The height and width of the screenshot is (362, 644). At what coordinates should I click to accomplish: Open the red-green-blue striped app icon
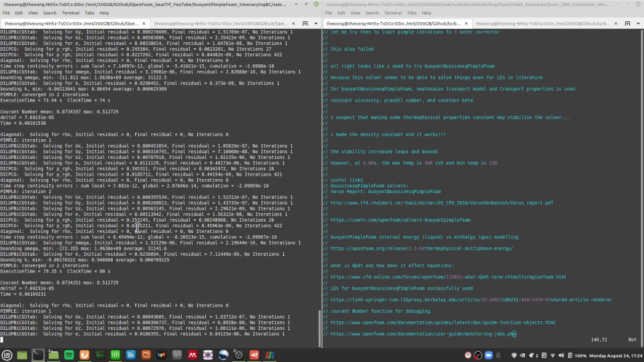[x=270, y=355]
